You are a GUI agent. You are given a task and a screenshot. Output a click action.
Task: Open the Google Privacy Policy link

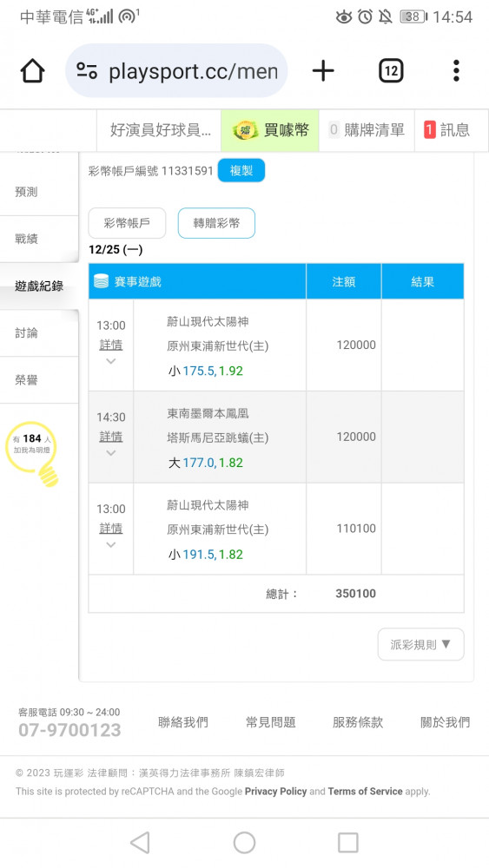276,792
